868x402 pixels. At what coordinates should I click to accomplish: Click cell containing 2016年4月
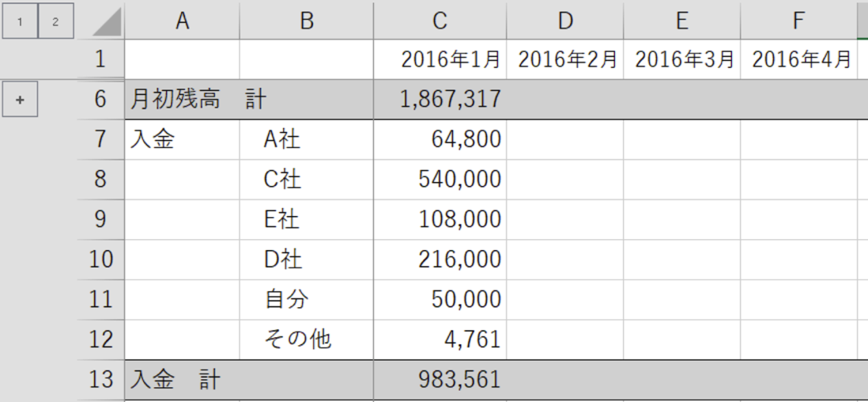(798, 59)
